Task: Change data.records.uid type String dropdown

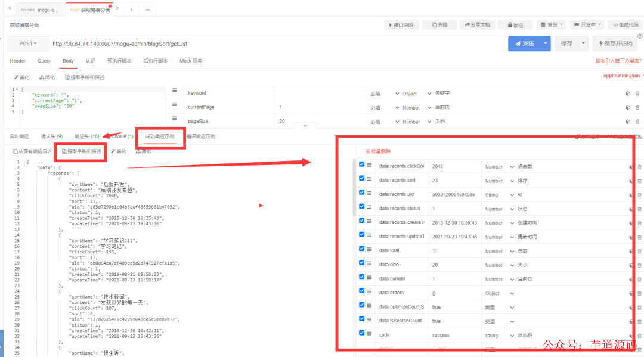Action: pyautogui.click(x=499, y=195)
